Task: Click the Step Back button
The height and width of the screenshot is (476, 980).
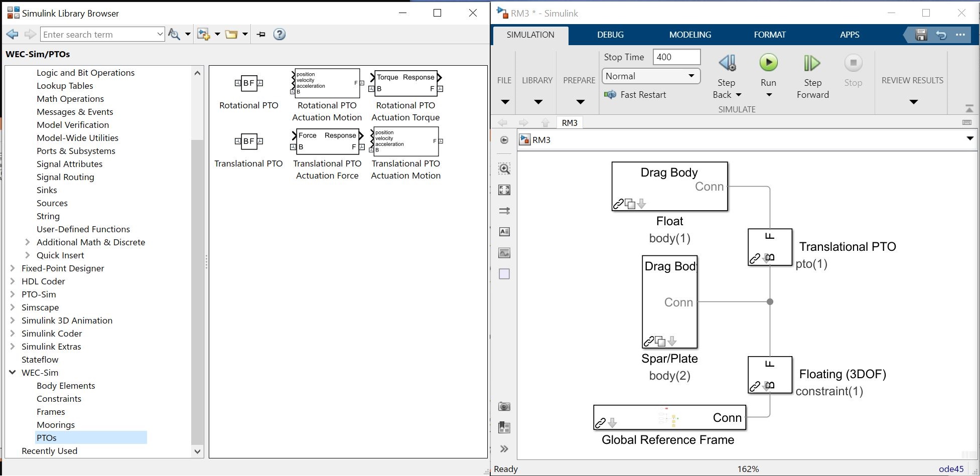Action: 727,63
